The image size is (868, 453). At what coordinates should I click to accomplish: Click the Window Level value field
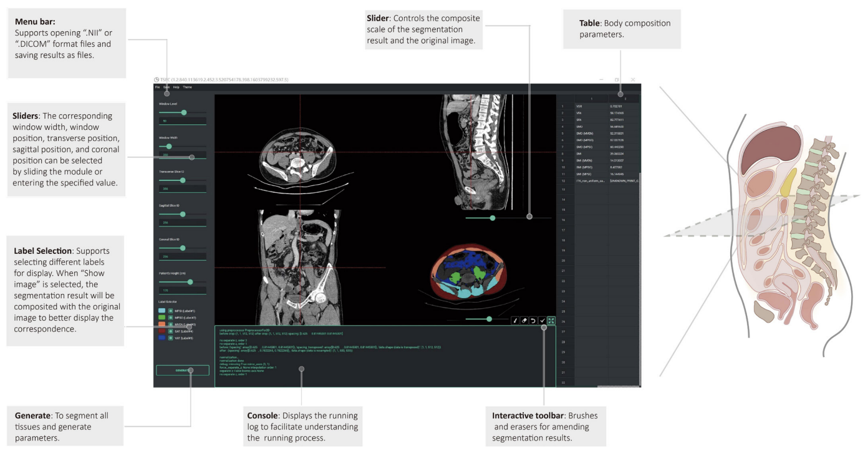point(183,121)
